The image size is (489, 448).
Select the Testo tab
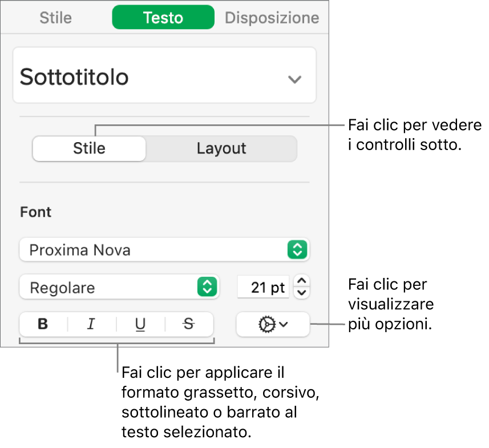click(163, 17)
